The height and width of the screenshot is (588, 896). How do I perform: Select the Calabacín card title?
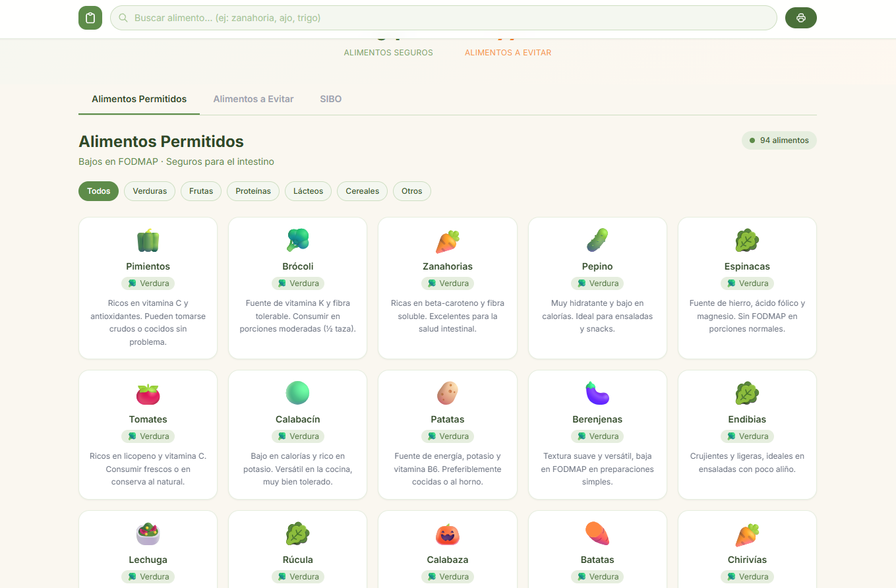[x=298, y=419]
